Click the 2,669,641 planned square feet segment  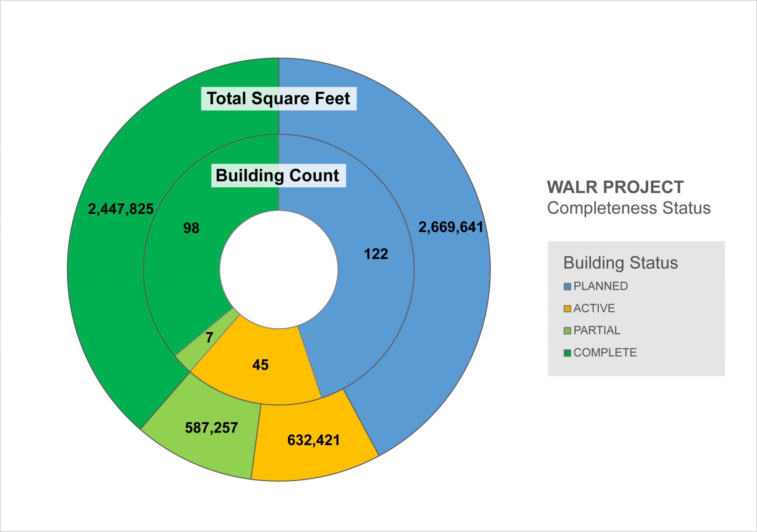451,227
